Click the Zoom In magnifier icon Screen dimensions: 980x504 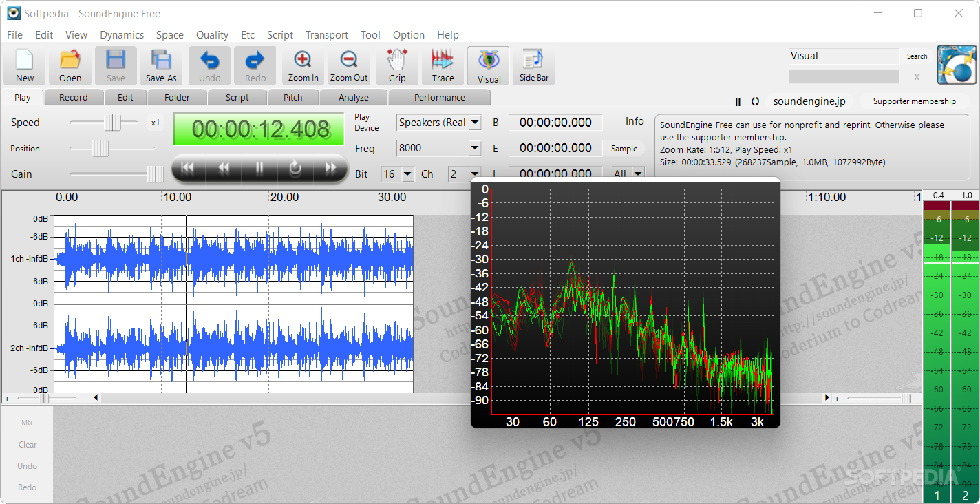coord(303,66)
